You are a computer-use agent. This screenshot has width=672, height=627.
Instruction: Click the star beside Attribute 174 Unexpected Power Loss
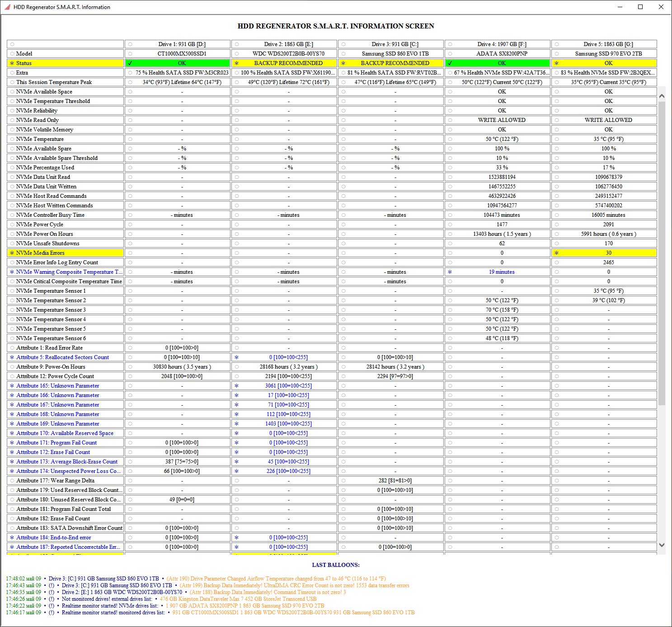point(12,471)
